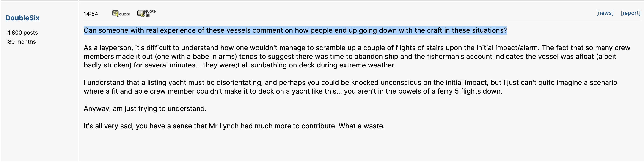Click the 11,800 posts count
This screenshot has width=644, height=162.
click(22, 32)
